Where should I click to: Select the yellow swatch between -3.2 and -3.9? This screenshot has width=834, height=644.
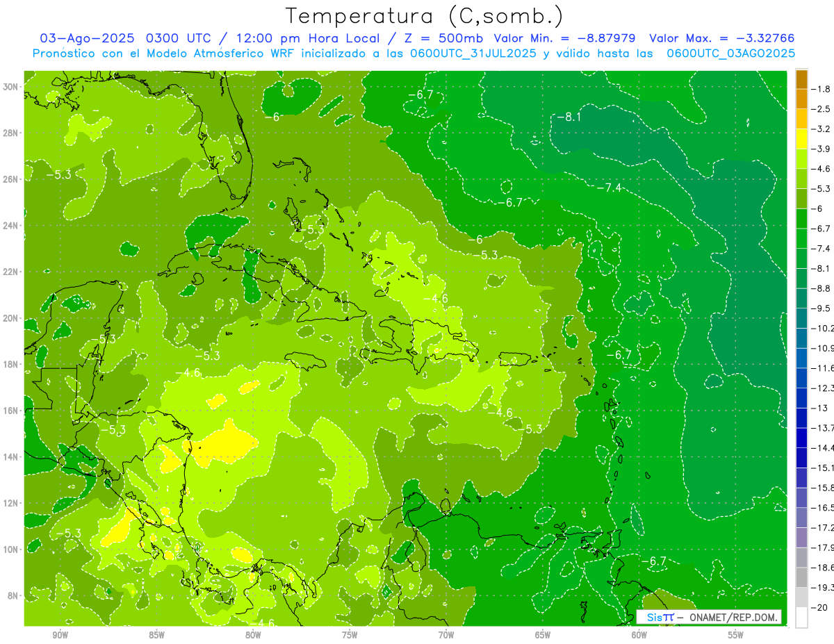pos(801,139)
